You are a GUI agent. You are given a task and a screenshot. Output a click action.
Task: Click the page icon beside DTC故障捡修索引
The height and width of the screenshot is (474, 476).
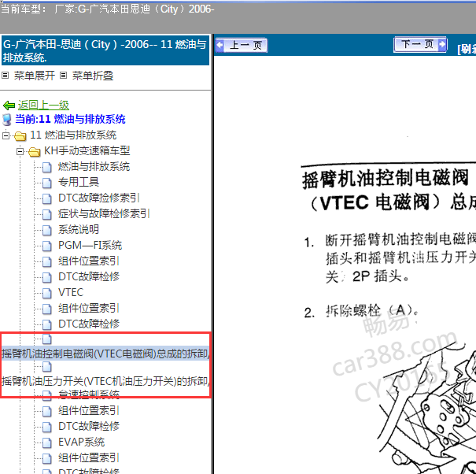click(46, 198)
